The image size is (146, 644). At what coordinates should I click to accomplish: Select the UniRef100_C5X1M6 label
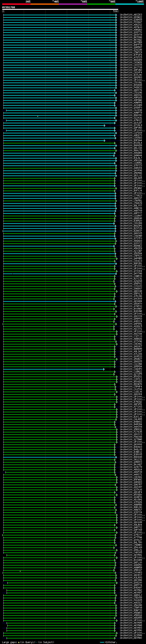tap(131, 93)
